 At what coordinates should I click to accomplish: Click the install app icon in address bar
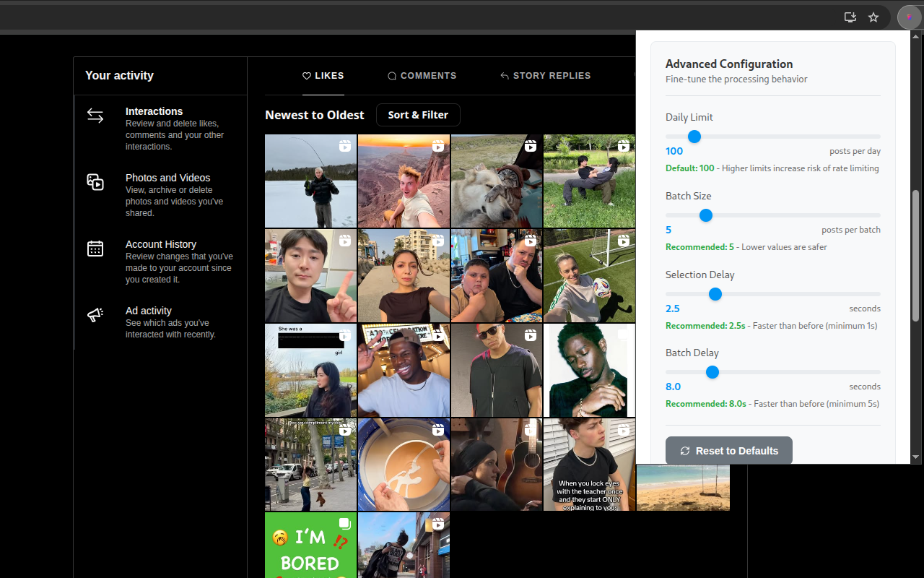pos(850,17)
